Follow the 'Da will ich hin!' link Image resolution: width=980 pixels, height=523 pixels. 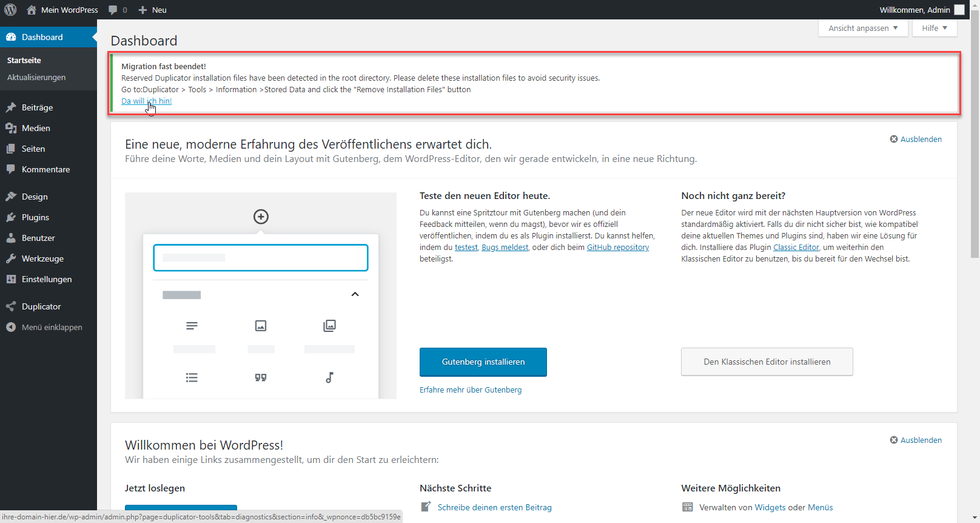click(x=146, y=101)
